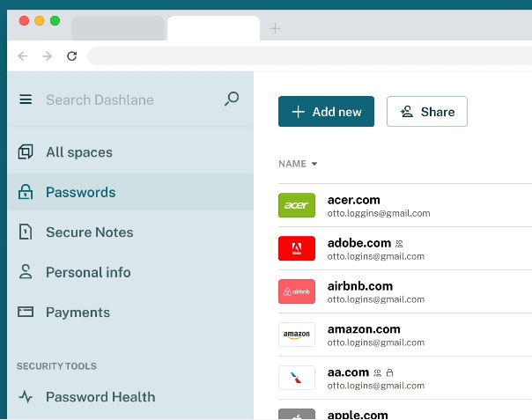This screenshot has width=532, height=420.
Task: Sort the list by NAME column
Action: coord(298,164)
